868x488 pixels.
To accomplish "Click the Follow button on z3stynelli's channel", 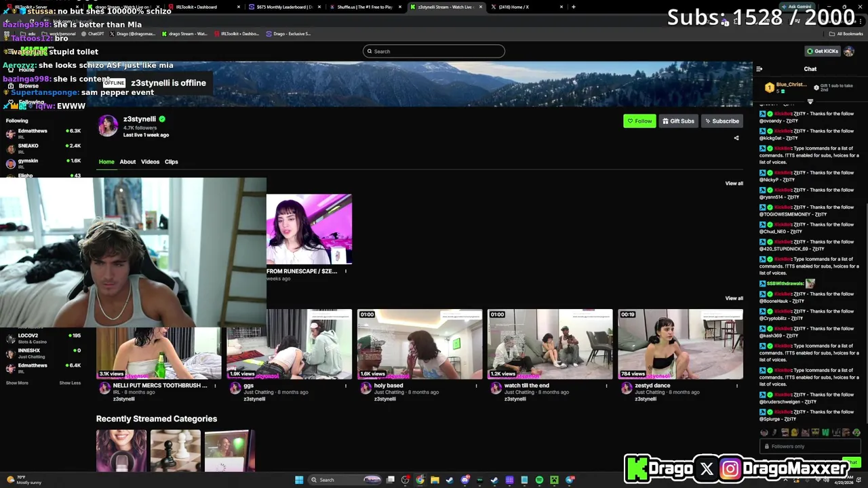I will (x=639, y=121).
